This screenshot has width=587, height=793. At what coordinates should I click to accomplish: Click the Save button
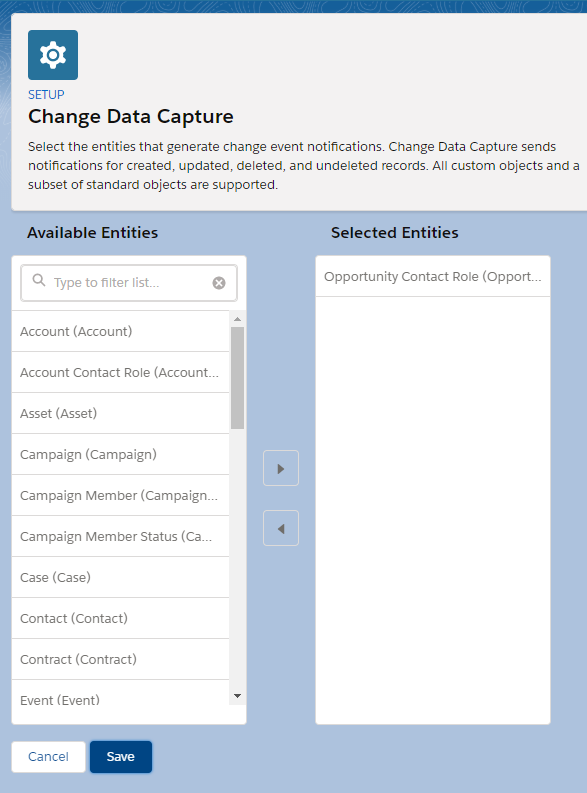coord(121,757)
